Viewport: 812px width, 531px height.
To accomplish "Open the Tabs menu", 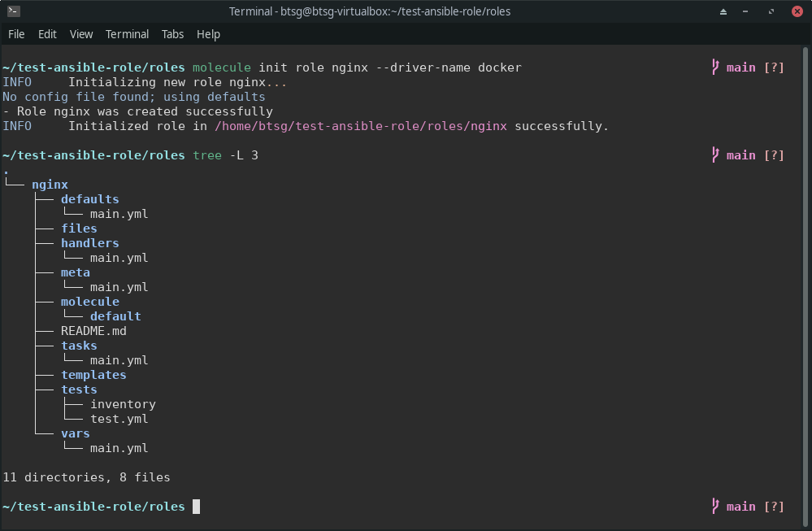I will click(x=172, y=34).
